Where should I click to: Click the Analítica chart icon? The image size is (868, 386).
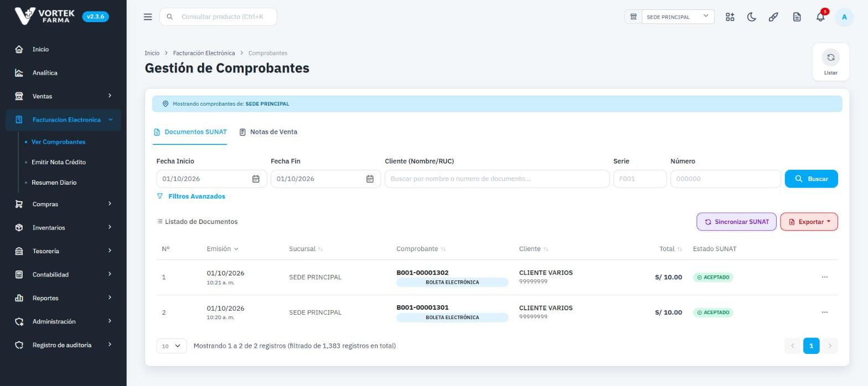pyautogui.click(x=19, y=73)
